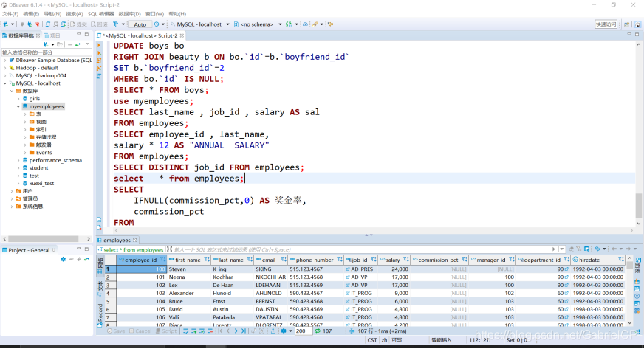Screen dimensions: 644x349
Task: Open filter history dropdown in results
Action: (x=561, y=249)
